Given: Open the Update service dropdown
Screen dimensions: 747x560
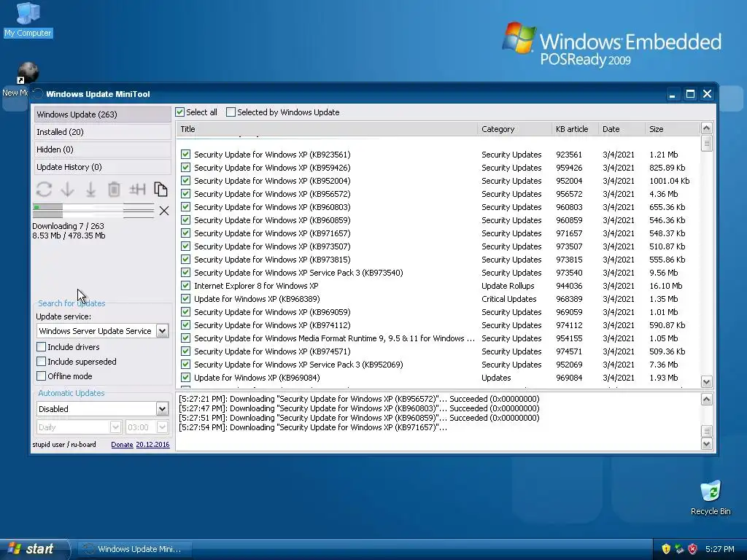Looking at the screenshot, I should coord(162,331).
